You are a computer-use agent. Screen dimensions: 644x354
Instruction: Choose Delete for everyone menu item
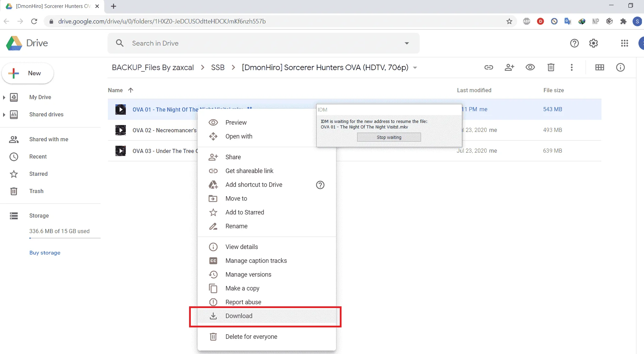pyautogui.click(x=267, y=337)
